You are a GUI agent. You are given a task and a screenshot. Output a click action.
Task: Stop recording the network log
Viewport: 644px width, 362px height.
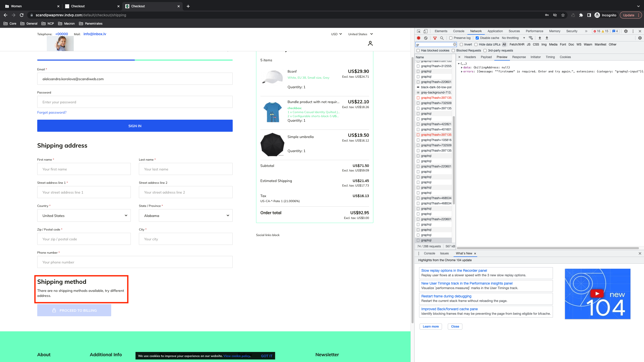tap(419, 38)
